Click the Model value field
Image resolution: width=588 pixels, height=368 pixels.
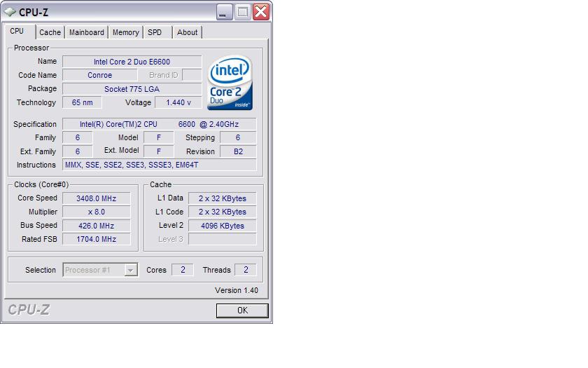tap(159, 138)
